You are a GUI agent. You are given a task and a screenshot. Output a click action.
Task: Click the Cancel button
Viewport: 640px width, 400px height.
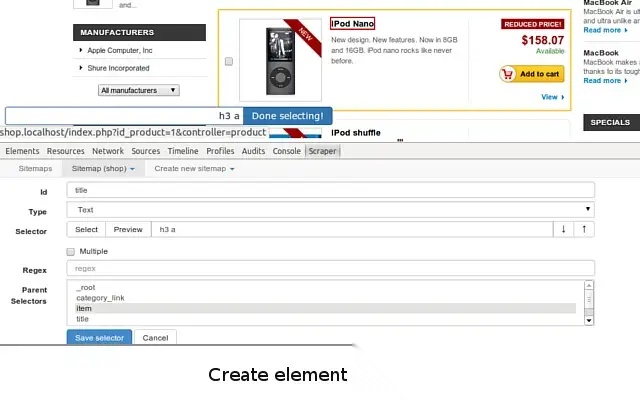pos(156,338)
